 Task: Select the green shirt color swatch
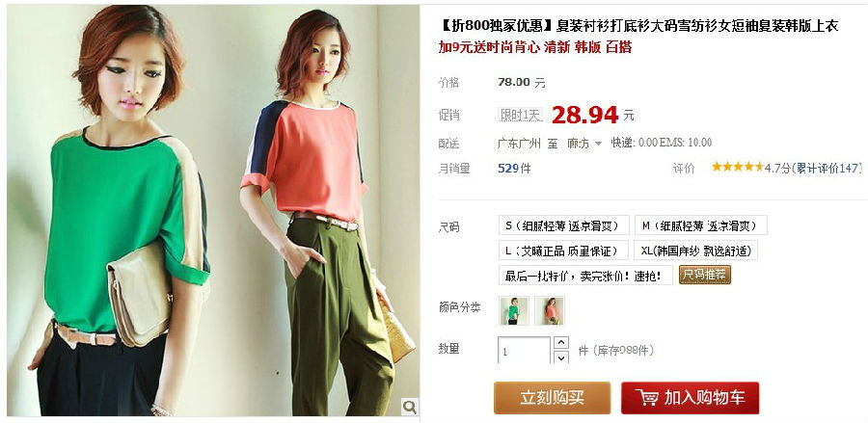pyautogui.click(x=514, y=311)
